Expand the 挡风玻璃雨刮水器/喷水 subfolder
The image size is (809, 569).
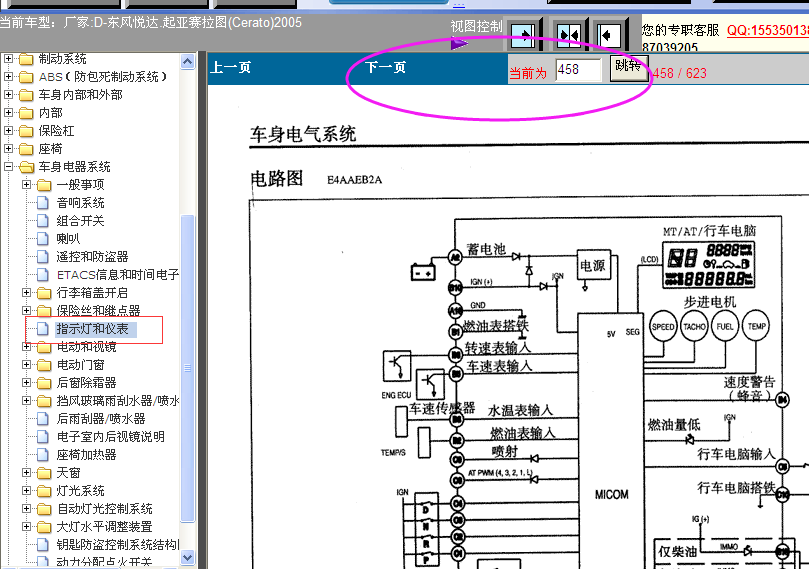pyautogui.click(x=26, y=400)
